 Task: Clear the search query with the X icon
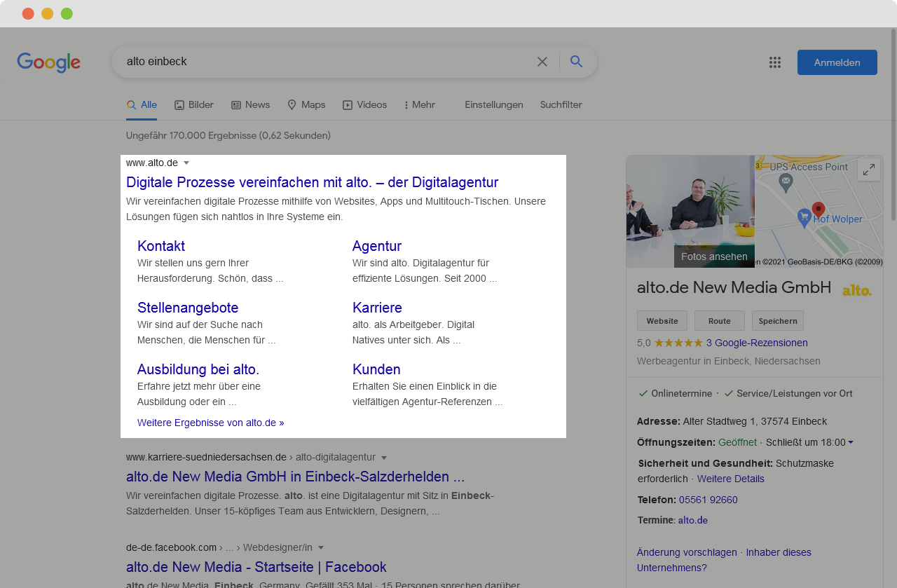tap(542, 62)
